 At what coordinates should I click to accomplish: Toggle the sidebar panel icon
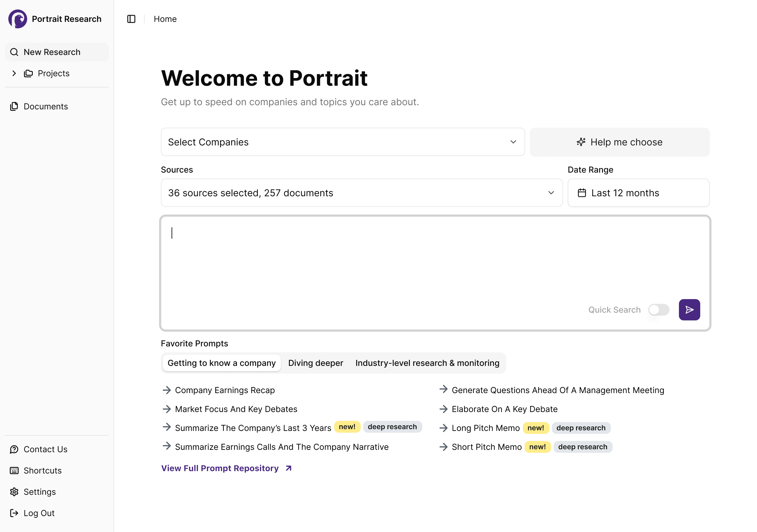(x=131, y=19)
